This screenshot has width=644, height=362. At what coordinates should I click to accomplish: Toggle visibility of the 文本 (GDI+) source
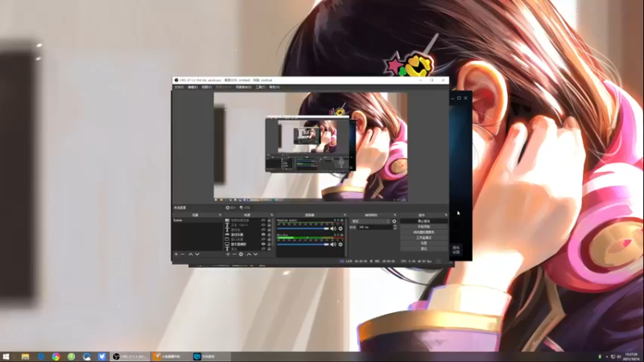pos(263,225)
